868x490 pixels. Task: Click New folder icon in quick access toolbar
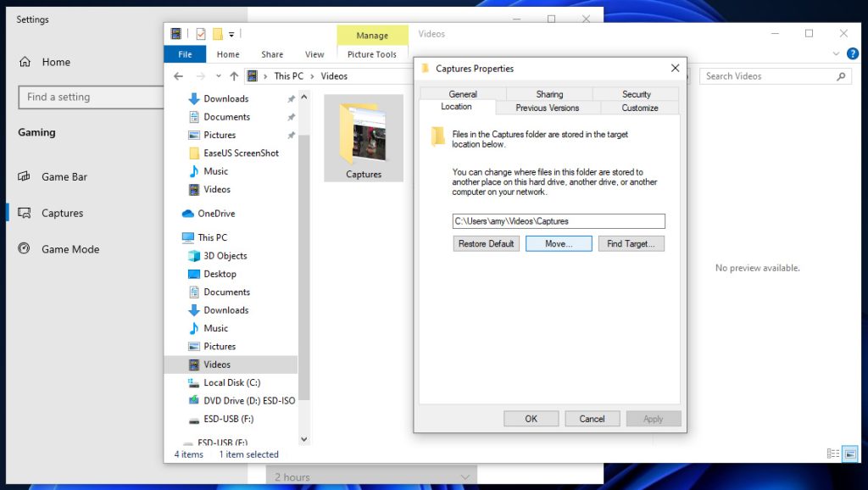(x=218, y=34)
